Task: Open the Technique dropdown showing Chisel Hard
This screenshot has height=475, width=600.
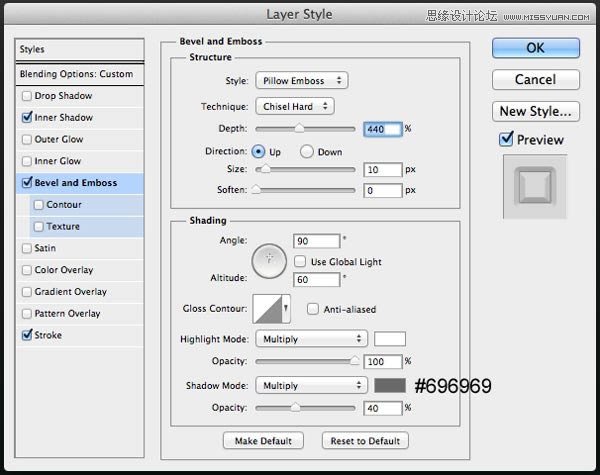Action: point(295,106)
